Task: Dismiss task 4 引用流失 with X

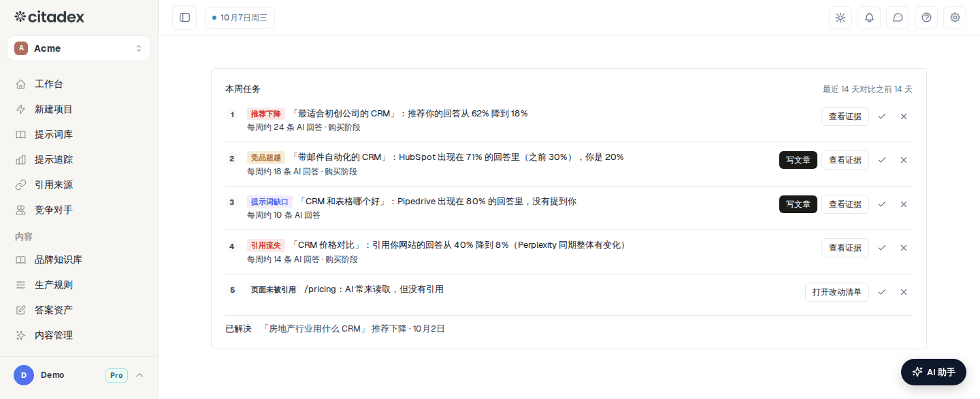Action: click(x=904, y=248)
